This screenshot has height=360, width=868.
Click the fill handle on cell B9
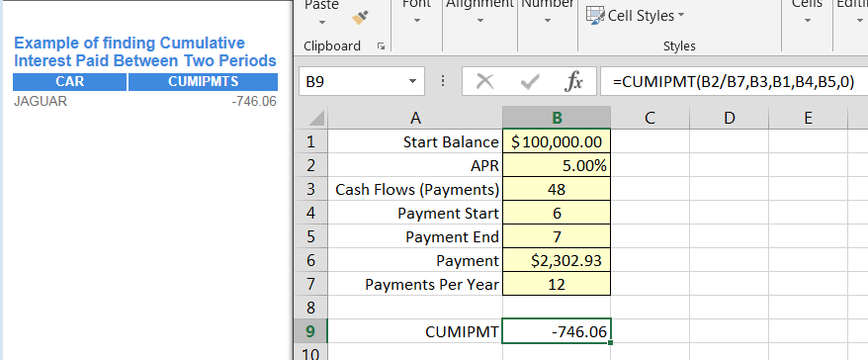610,343
